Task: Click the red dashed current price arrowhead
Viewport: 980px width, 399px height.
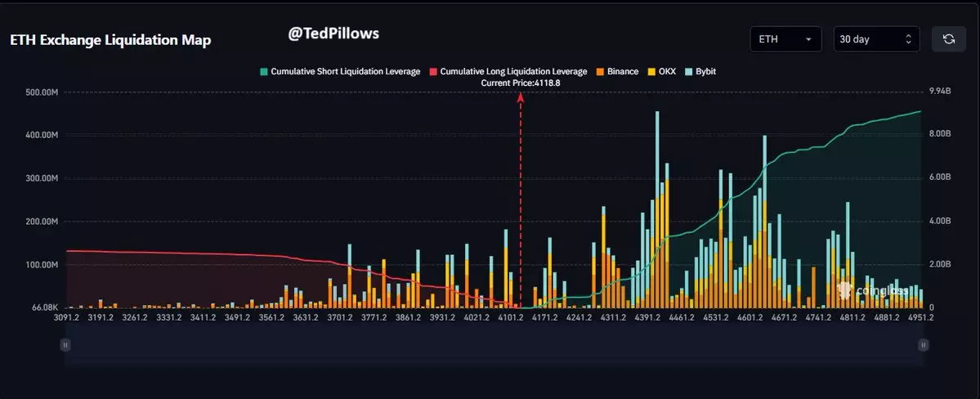Action: click(521, 97)
